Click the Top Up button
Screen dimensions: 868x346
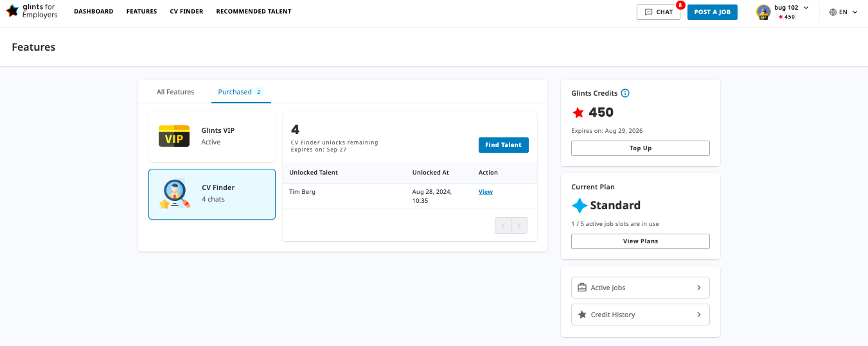[641, 148]
